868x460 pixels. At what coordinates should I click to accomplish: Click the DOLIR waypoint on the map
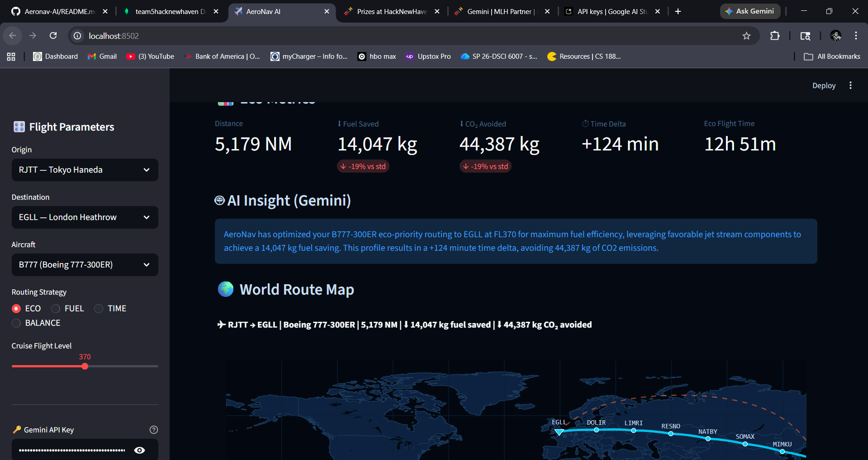pyautogui.click(x=596, y=430)
